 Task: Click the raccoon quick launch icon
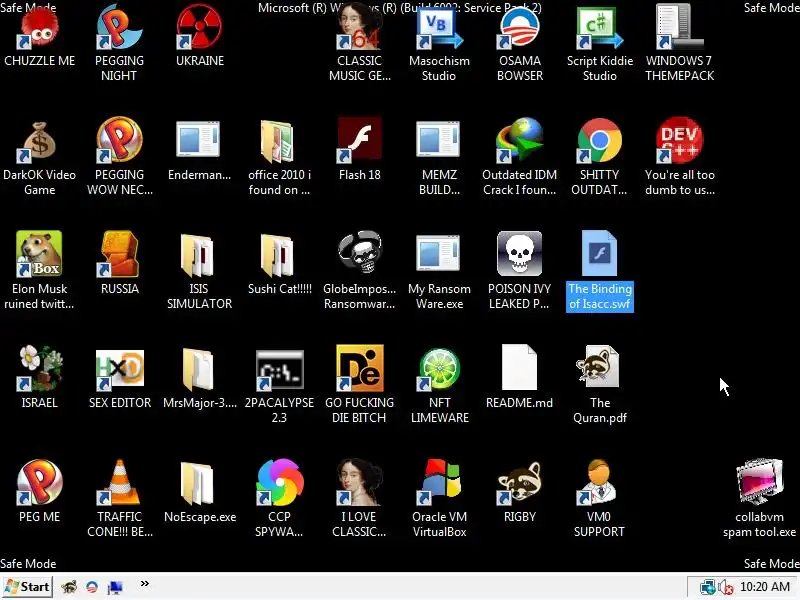(69, 587)
